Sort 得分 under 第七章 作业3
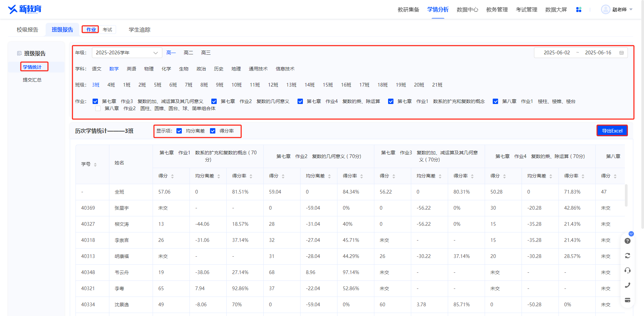The image size is (644, 316). [x=394, y=176]
